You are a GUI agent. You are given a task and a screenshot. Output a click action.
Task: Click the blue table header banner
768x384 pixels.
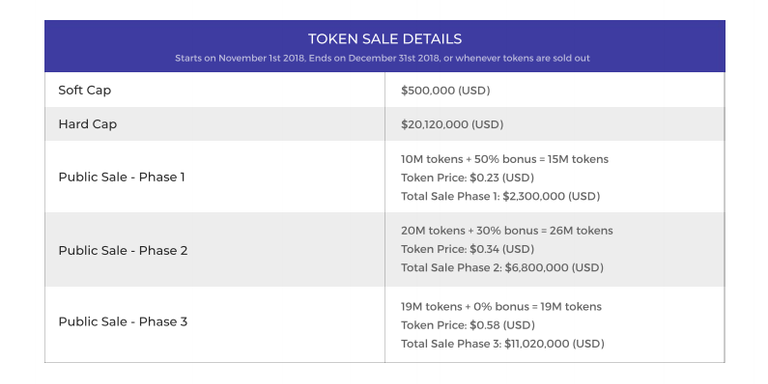click(384, 46)
